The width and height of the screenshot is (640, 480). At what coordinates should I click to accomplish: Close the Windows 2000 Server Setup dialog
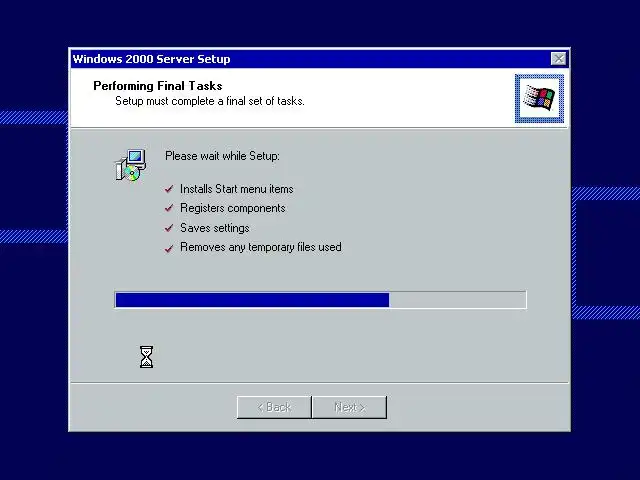[x=558, y=59]
